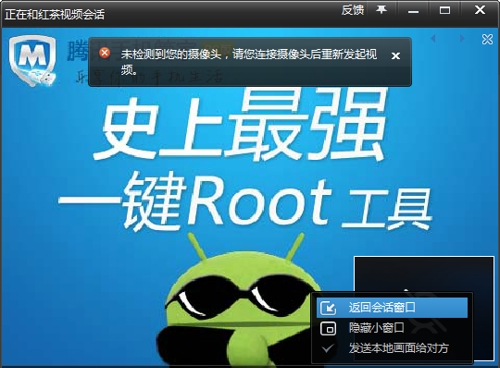Click the 一键Root 工具 headline text

[x=245, y=202]
